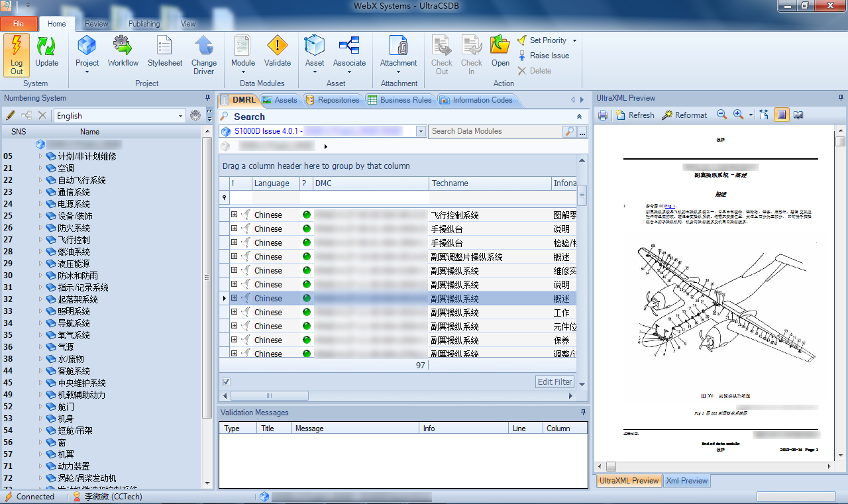The image size is (848, 504).
Task: Click Refresh in UltraXML Preview
Action: (635, 115)
